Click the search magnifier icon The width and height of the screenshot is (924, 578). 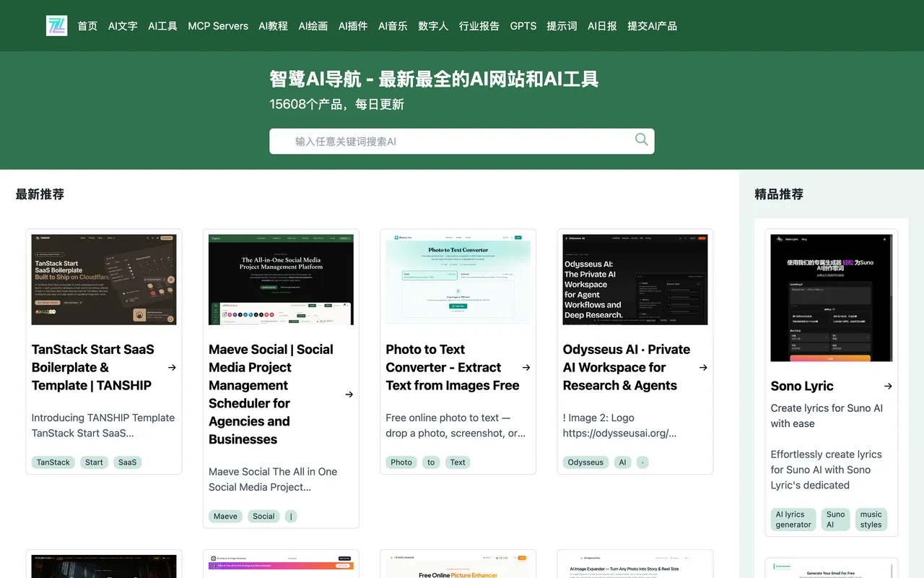[x=641, y=140]
